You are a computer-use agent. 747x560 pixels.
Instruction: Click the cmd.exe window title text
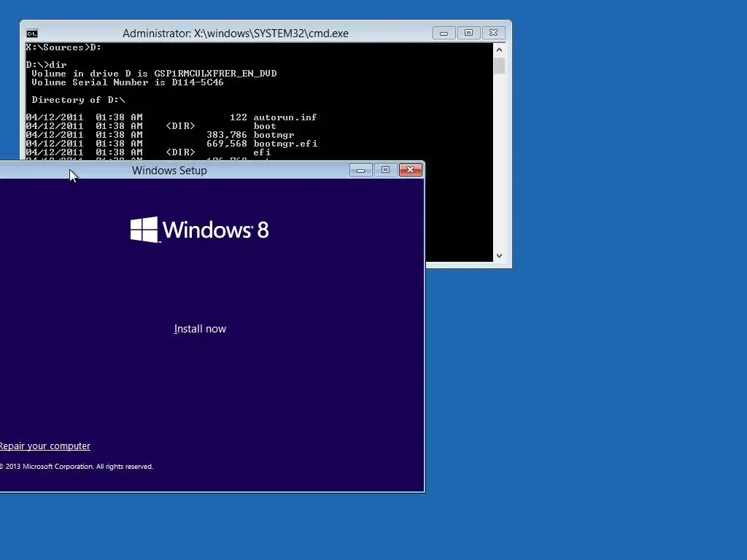[x=236, y=34]
